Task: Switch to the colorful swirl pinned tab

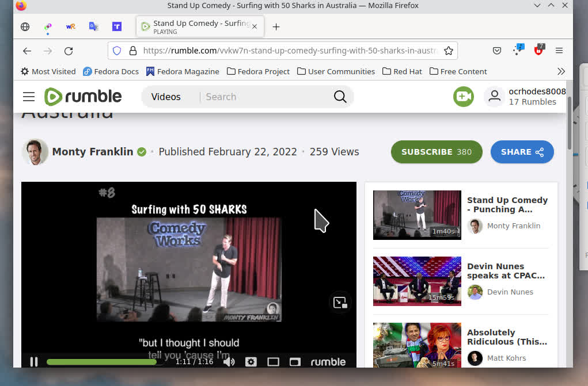Action: click(48, 26)
